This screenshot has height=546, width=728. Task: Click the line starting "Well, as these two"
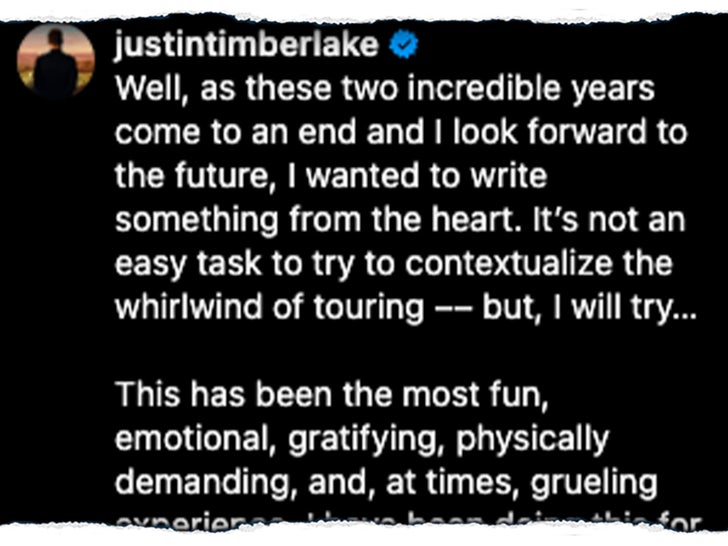point(385,89)
